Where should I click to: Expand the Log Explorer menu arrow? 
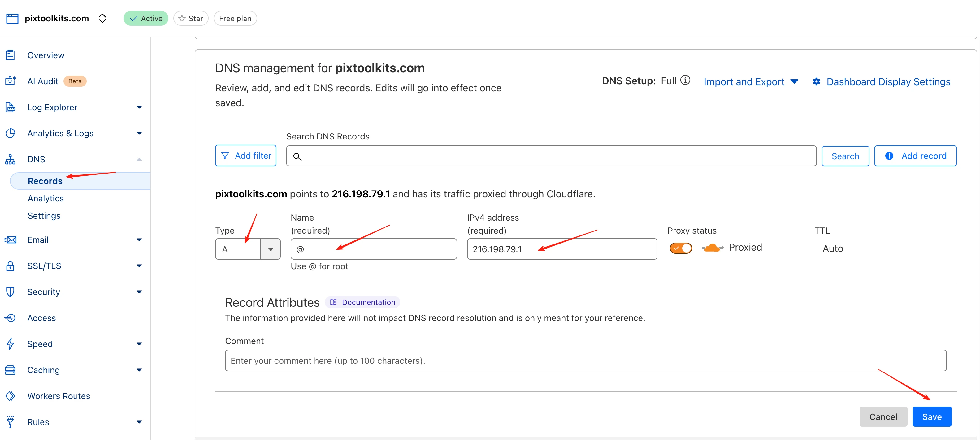pos(139,108)
